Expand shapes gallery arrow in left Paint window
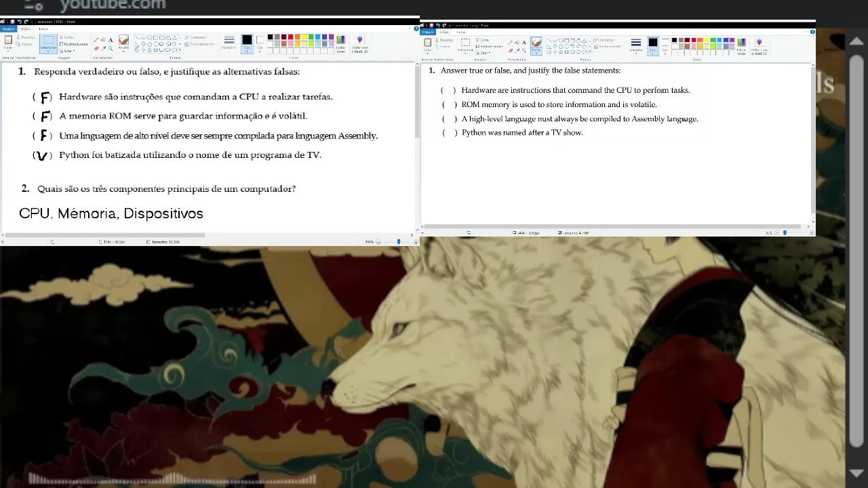Viewport: 868px width, 488px height. pos(180,49)
